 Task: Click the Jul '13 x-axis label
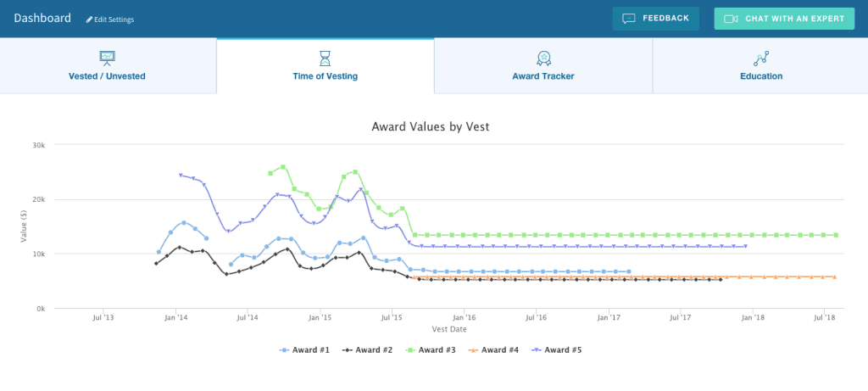[103, 318]
